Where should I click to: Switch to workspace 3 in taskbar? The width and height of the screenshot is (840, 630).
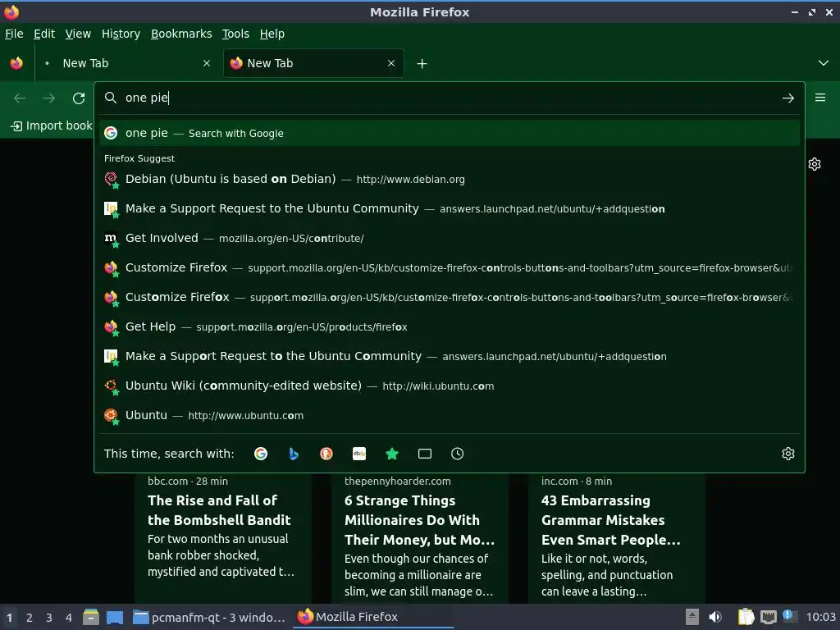tap(48, 618)
